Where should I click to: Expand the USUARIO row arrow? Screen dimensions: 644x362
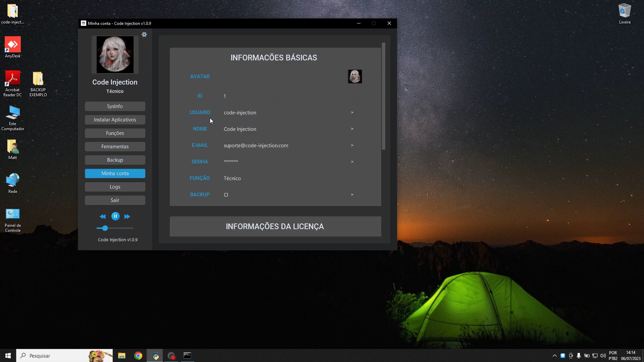click(352, 112)
